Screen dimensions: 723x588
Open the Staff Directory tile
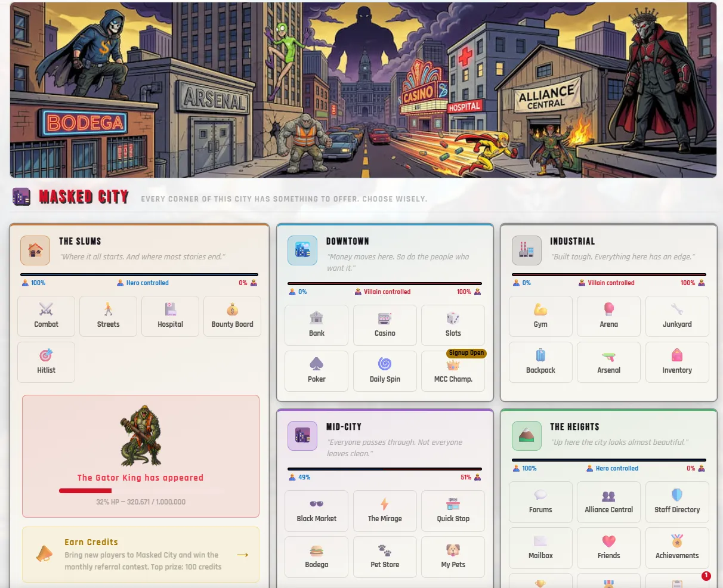point(677,502)
